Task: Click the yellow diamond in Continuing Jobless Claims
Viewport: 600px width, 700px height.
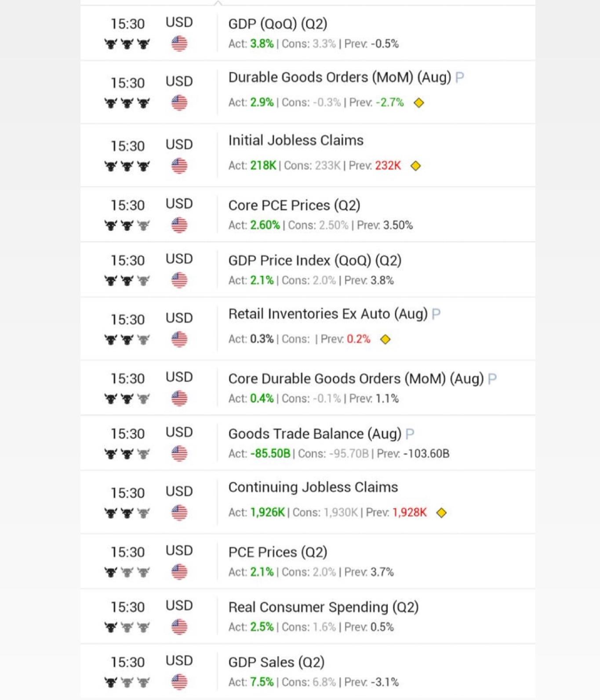Action: pos(441,512)
